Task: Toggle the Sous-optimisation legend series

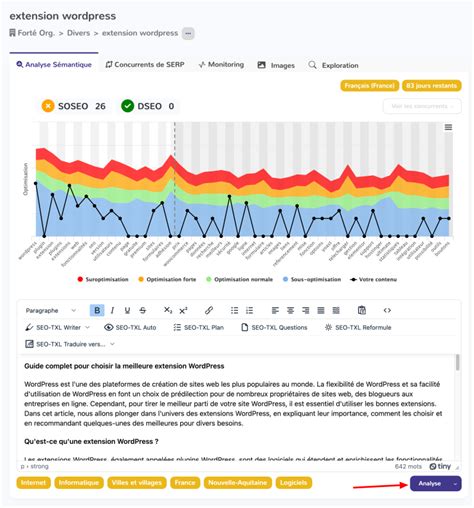Action: click(312, 279)
